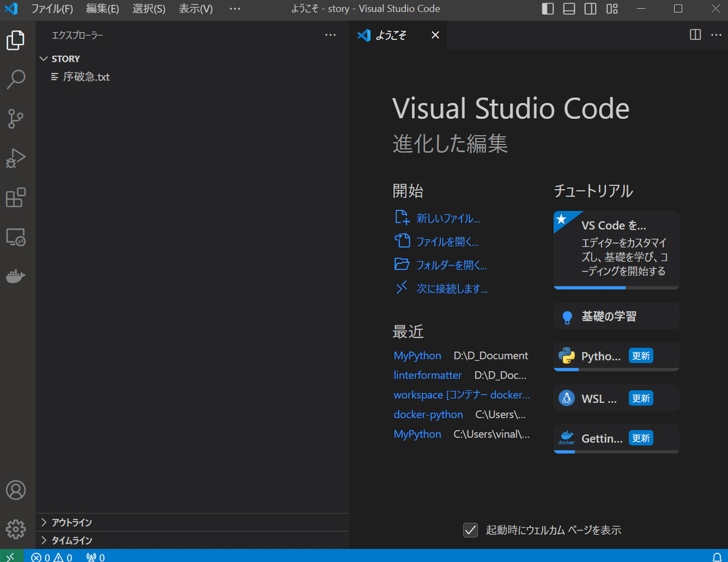728x562 pixels.
Task: Click the VS Code logo in title bar
Action: (x=12, y=9)
